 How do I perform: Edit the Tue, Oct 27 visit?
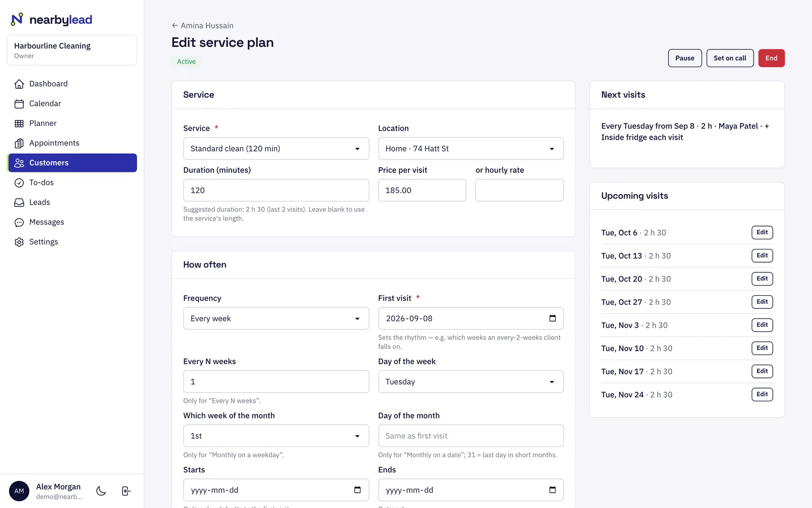[762, 302]
